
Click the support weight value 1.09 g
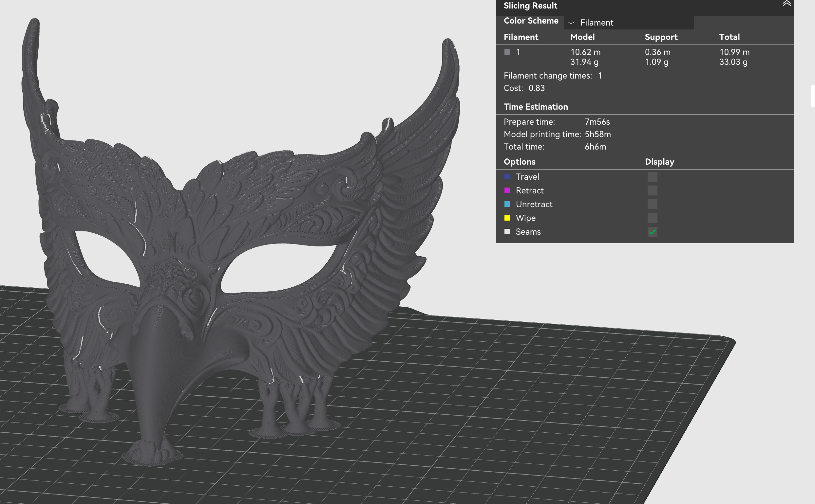coord(656,62)
